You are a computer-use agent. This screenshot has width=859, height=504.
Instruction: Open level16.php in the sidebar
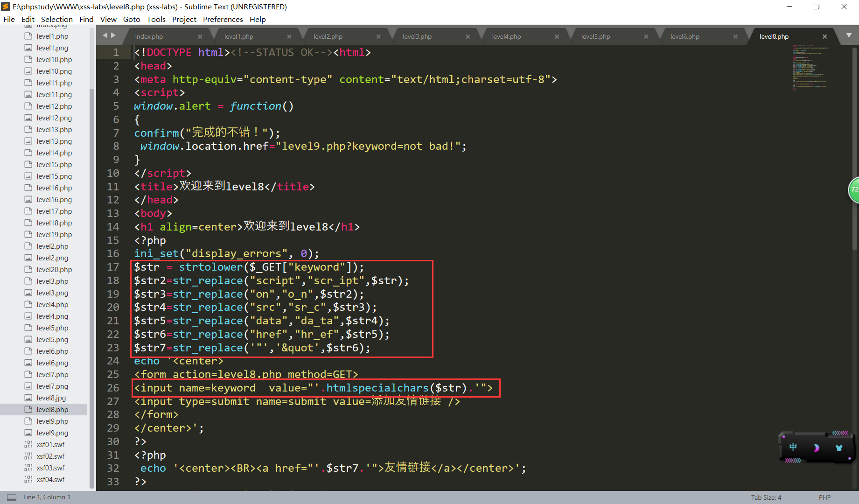point(54,188)
